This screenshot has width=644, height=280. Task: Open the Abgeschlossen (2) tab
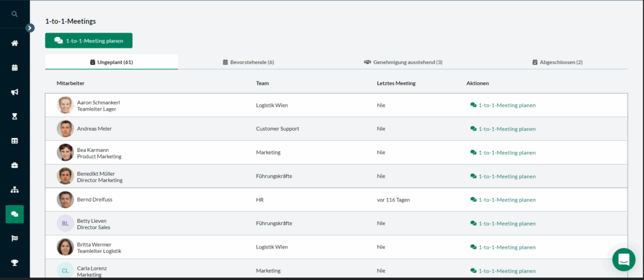[557, 62]
